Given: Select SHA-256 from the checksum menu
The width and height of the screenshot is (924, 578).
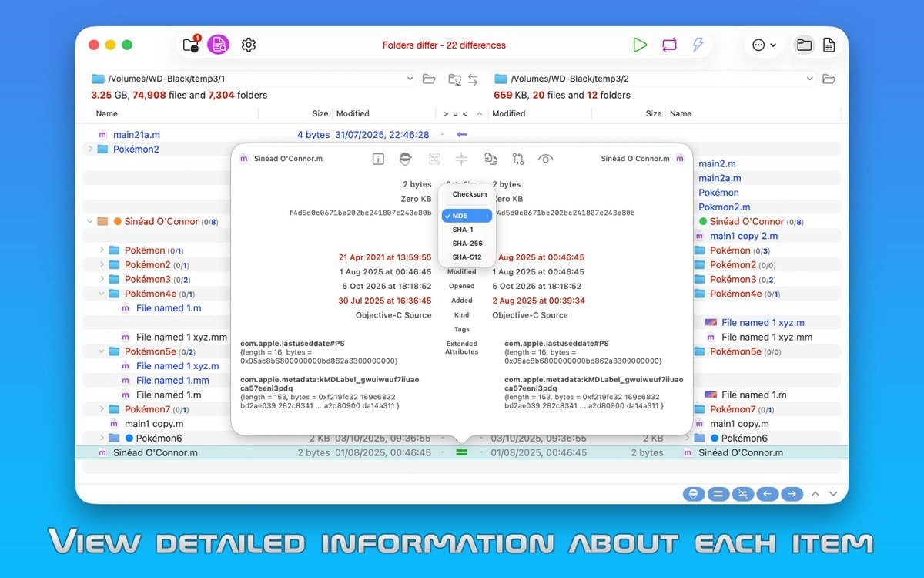Looking at the screenshot, I should click(467, 244).
